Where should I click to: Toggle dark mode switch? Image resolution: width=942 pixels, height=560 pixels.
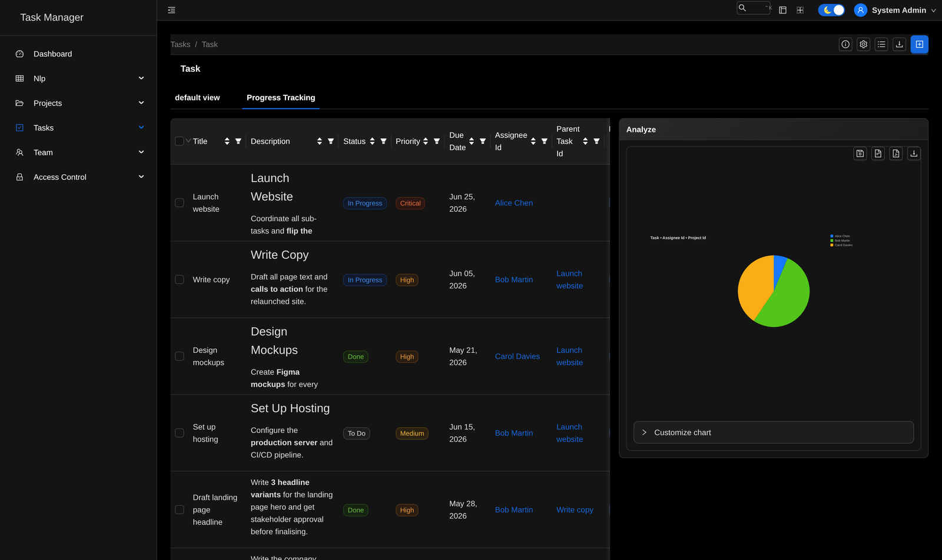pyautogui.click(x=831, y=10)
